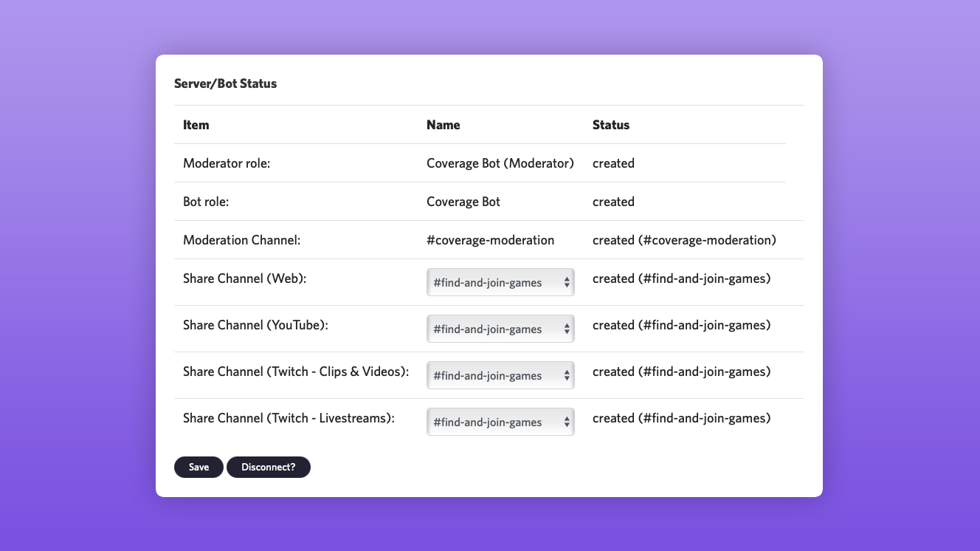Image resolution: width=980 pixels, height=551 pixels.
Task: Click the Save button
Action: tap(199, 467)
